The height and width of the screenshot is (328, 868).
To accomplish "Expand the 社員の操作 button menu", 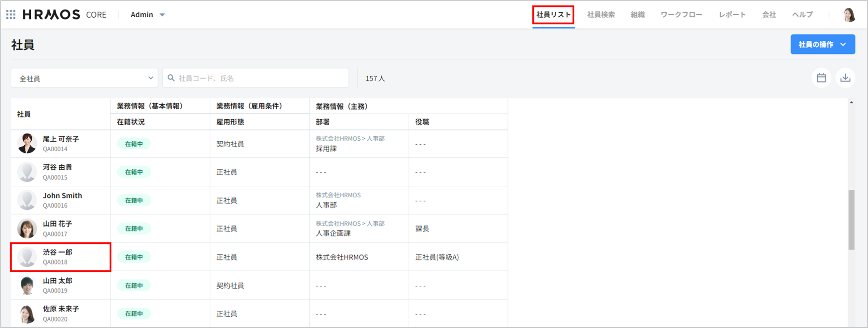I will (x=822, y=45).
